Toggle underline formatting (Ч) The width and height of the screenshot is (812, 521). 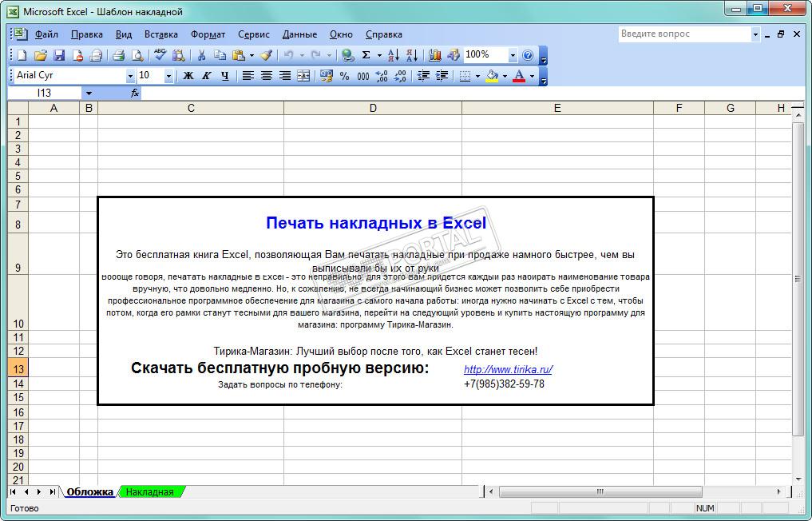click(224, 76)
